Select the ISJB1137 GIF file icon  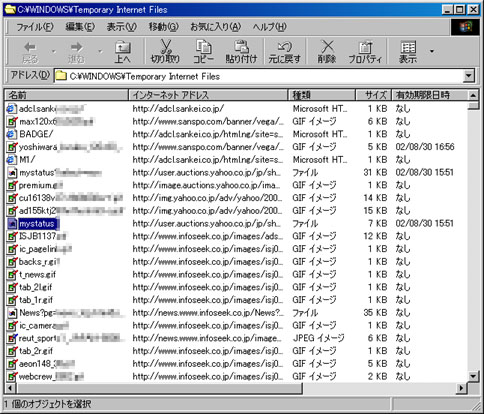[x=12, y=236]
